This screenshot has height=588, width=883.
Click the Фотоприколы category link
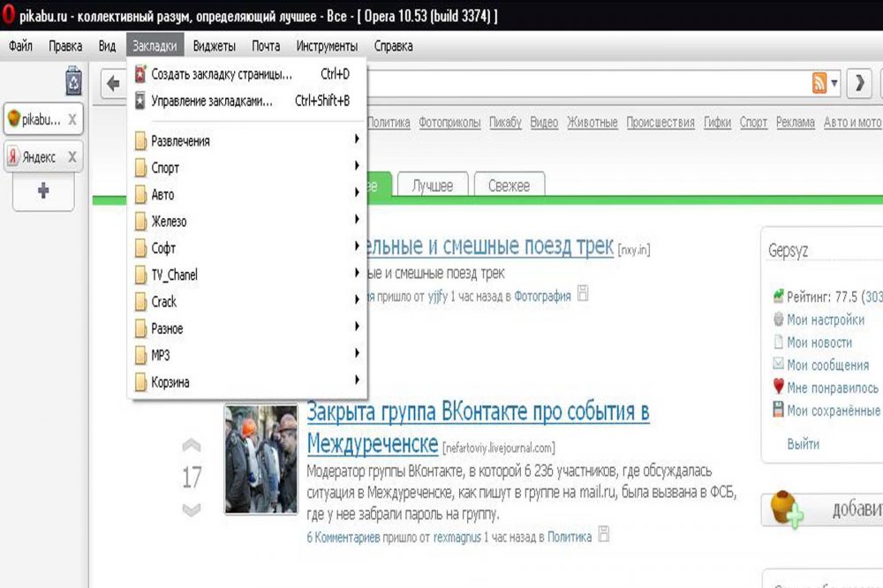click(449, 122)
